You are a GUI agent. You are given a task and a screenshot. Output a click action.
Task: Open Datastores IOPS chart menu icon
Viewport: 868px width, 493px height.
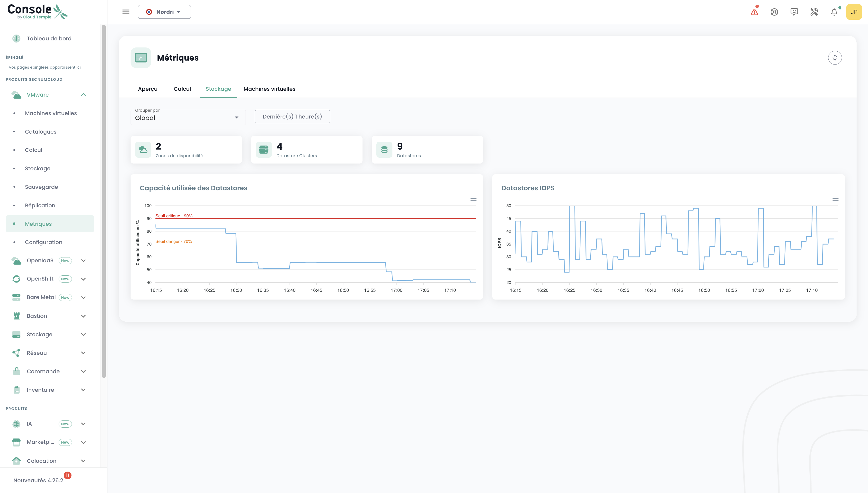tap(835, 199)
